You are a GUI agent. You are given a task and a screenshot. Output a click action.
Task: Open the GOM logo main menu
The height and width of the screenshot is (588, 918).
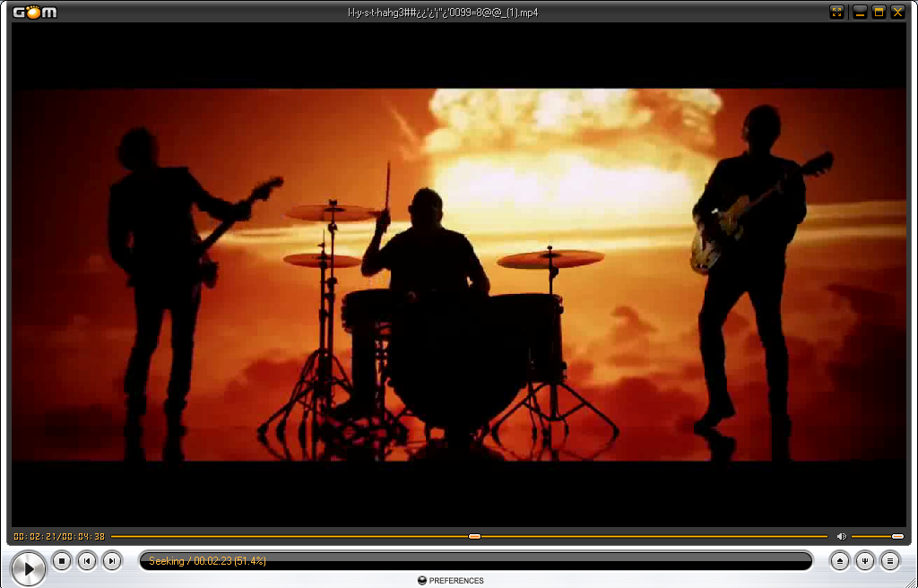(35, 12)
